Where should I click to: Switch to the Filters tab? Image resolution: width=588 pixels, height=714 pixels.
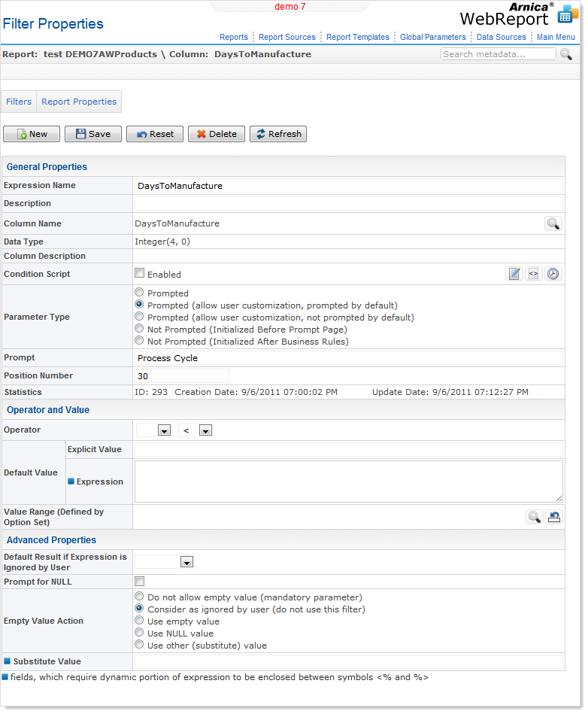[19, 102]
